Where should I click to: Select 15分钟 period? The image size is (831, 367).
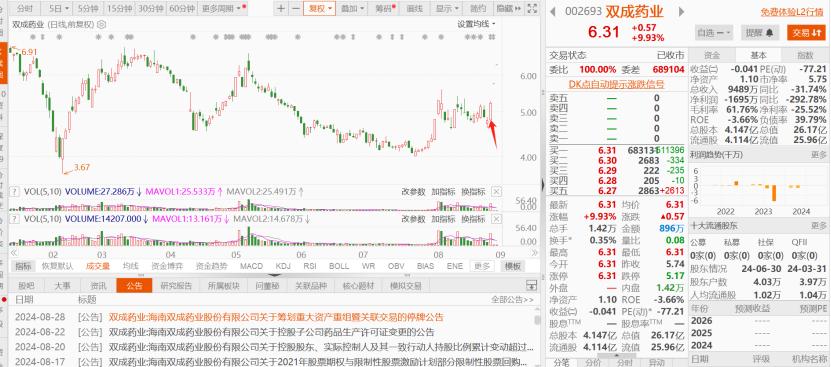coord(119,8)
